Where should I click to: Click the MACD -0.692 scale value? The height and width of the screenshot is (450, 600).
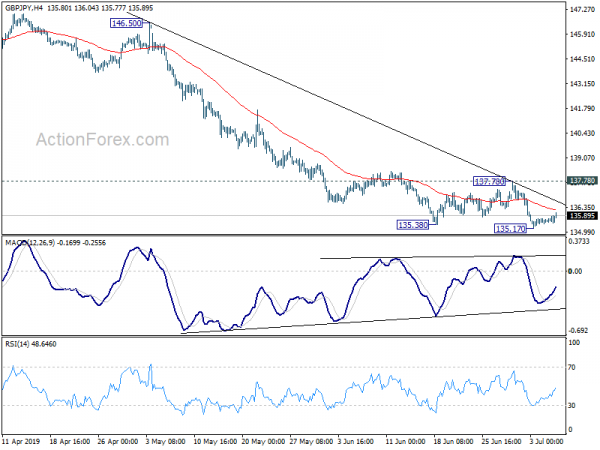point(579,331)
